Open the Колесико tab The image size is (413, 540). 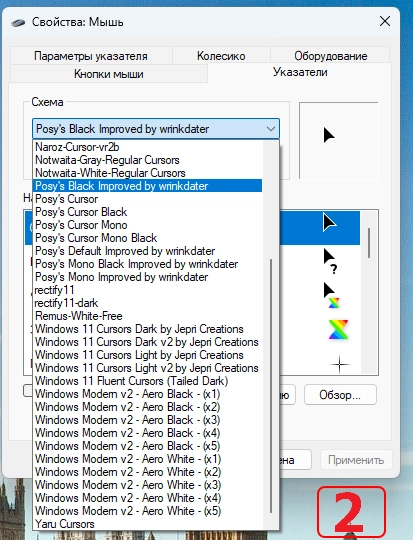221,56
